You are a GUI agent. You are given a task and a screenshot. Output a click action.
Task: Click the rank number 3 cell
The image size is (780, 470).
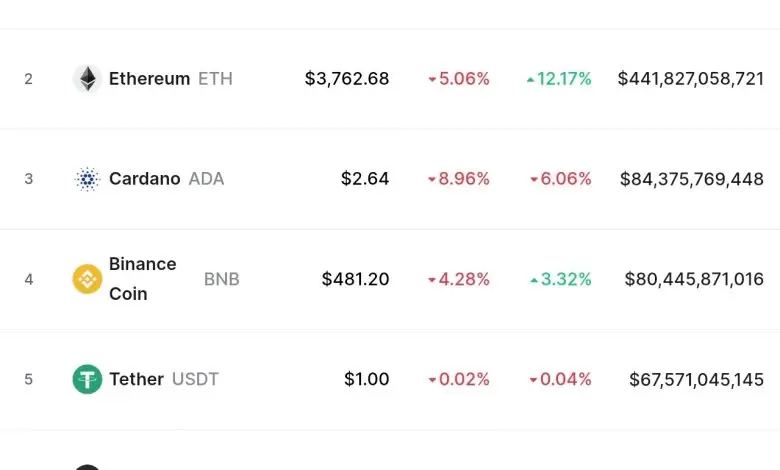(x=29, y=179)
